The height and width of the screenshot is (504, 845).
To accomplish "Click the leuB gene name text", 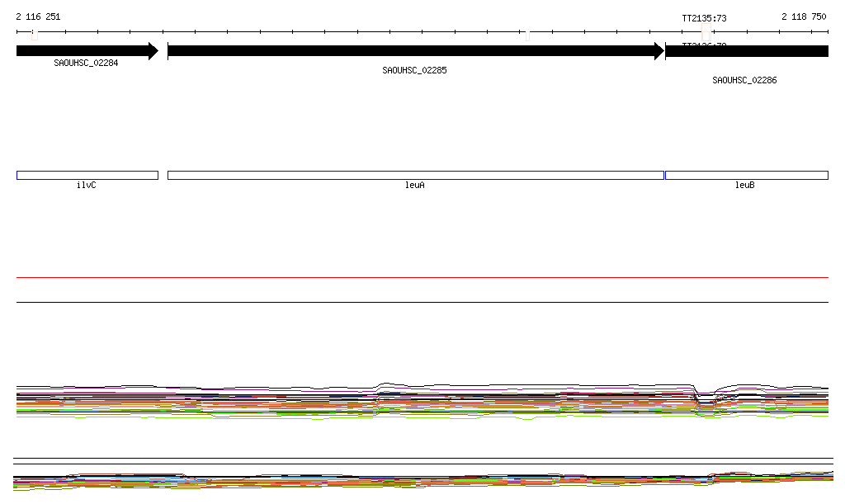I will point(745,185).
